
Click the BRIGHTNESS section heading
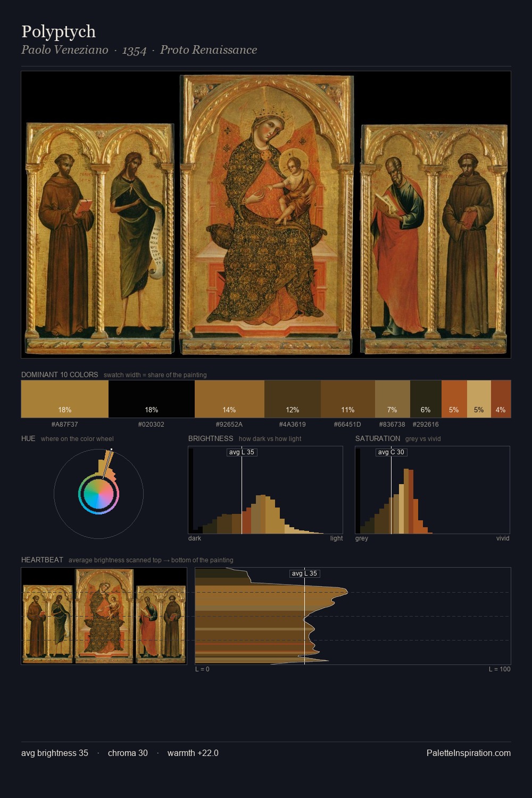[x=211, y=438]
